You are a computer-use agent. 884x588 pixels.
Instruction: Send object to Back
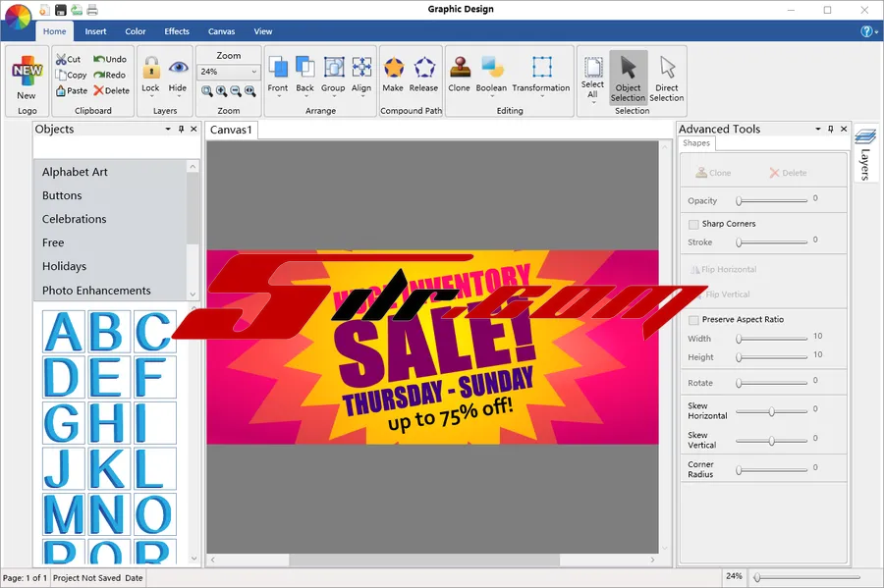pos(305,75)
